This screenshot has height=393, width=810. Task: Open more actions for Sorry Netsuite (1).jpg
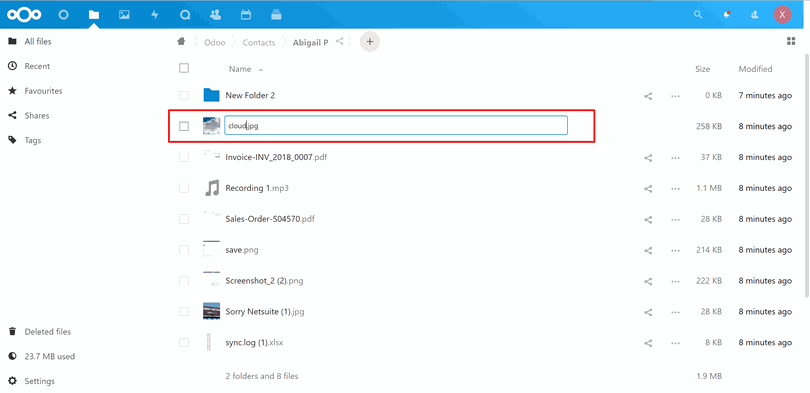(675, 312)
